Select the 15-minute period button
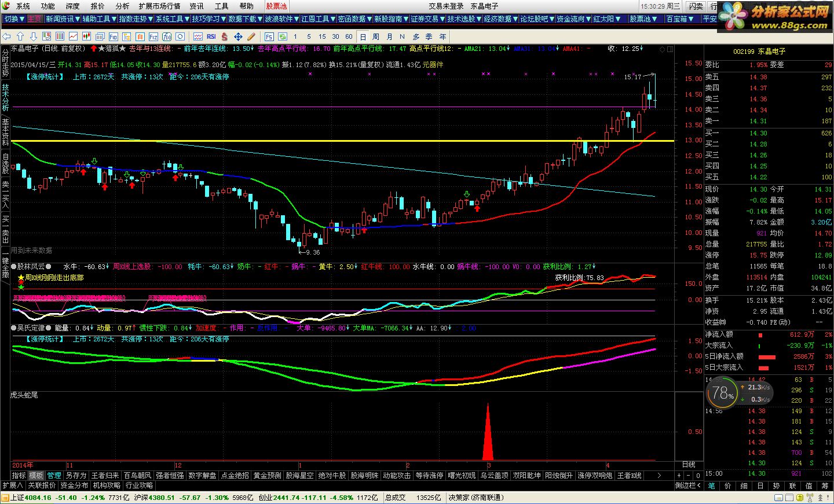Viewport: 834px width, 504px height. click(x=322, y=36)
